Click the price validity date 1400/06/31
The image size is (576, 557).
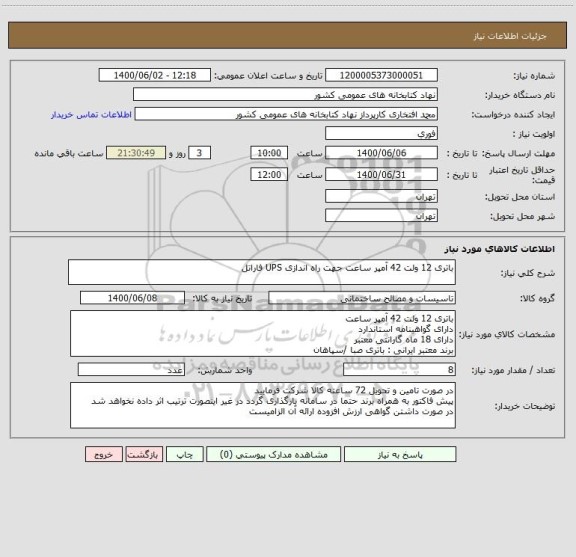pos(381,175)
